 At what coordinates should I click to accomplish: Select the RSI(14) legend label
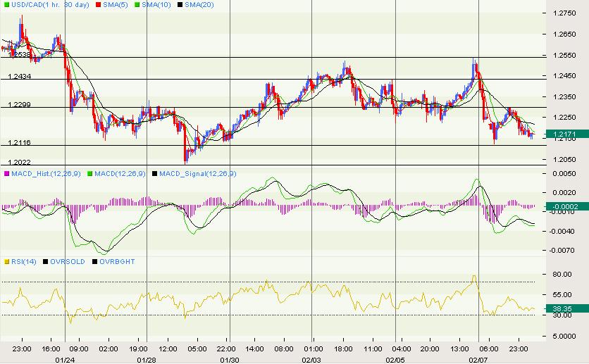point(24,261)
